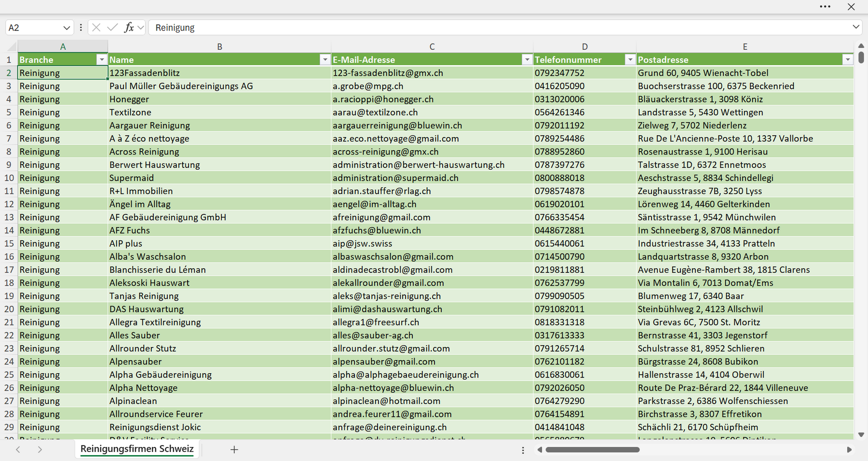Click the horizontal scrollbar thumb

click(x=593, y=449)
